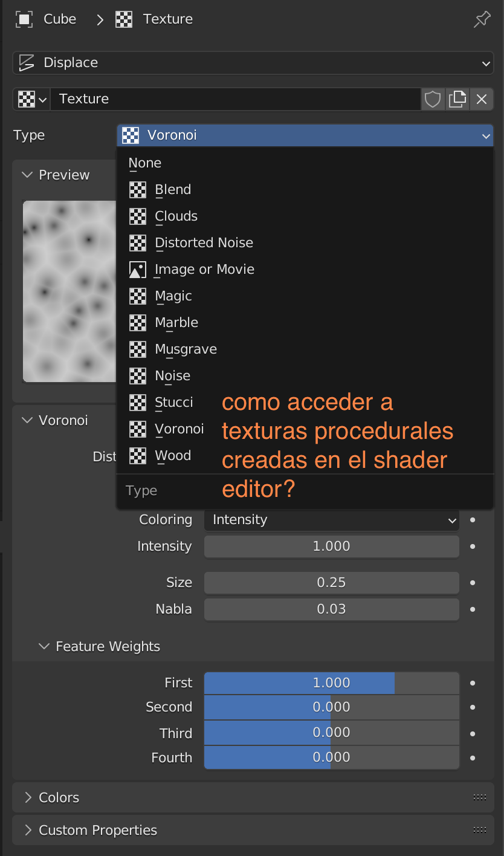The image size is (504, 856).
Task: Adjust the Second feature weight slider
Action: coord(332,707)
